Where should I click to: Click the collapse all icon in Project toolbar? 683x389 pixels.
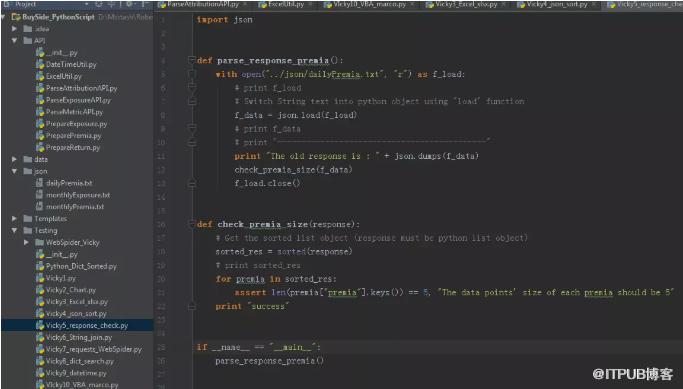112,4
